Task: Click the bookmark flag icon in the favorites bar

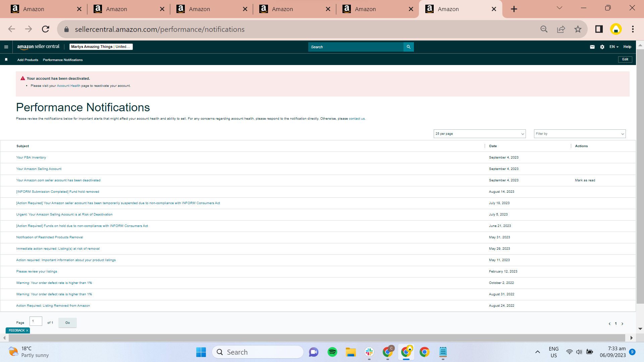Action: (6, 60)
